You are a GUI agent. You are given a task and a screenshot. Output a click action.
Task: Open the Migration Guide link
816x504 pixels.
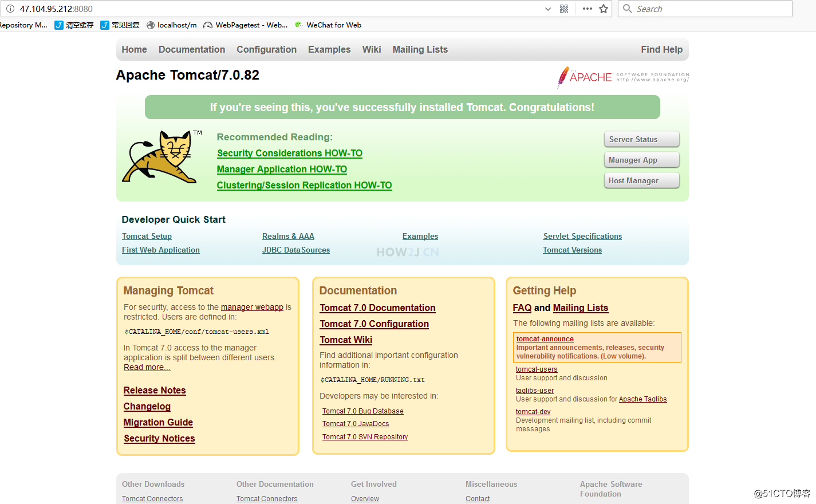[x=158, y=422]
